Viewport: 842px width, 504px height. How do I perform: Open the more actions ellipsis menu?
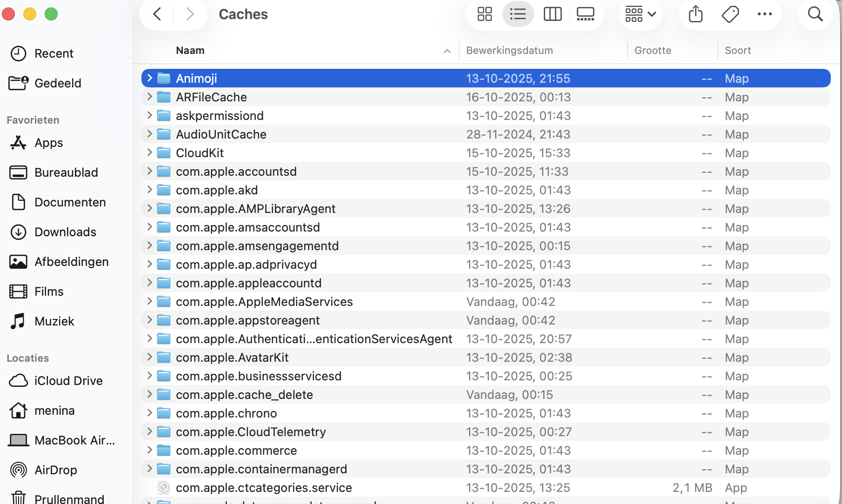(764, 14)
